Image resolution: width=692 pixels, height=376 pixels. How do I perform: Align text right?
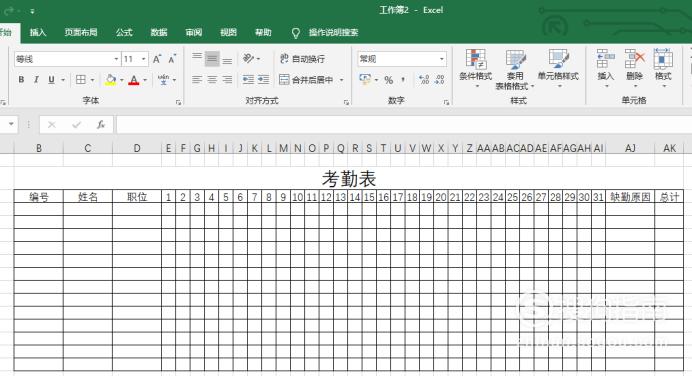[x=227, y=79]
